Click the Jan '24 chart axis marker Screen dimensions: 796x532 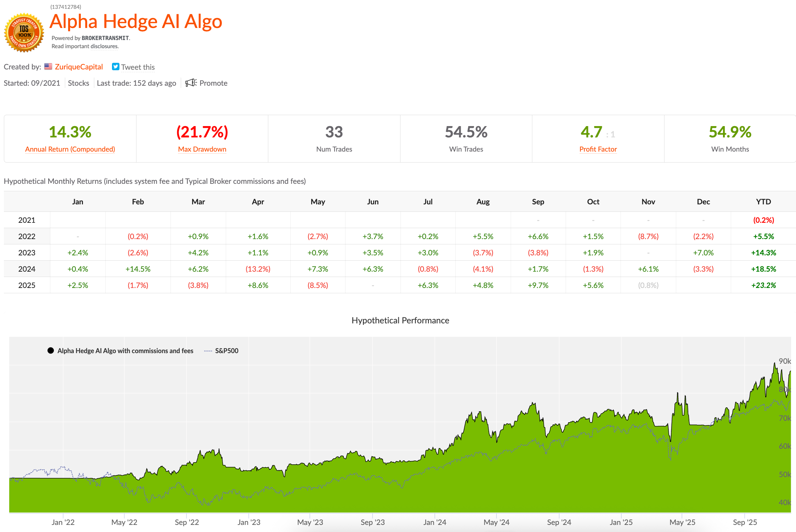435,522
